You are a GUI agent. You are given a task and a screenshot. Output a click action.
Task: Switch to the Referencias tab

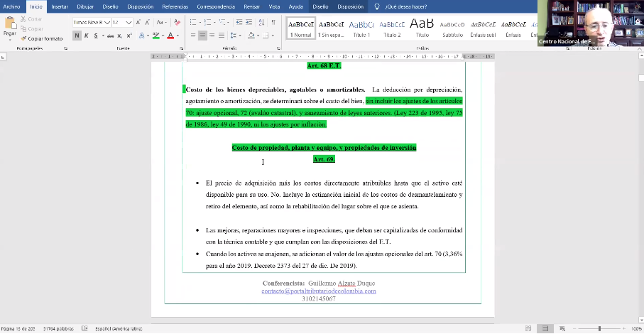(x=175, y=6)
